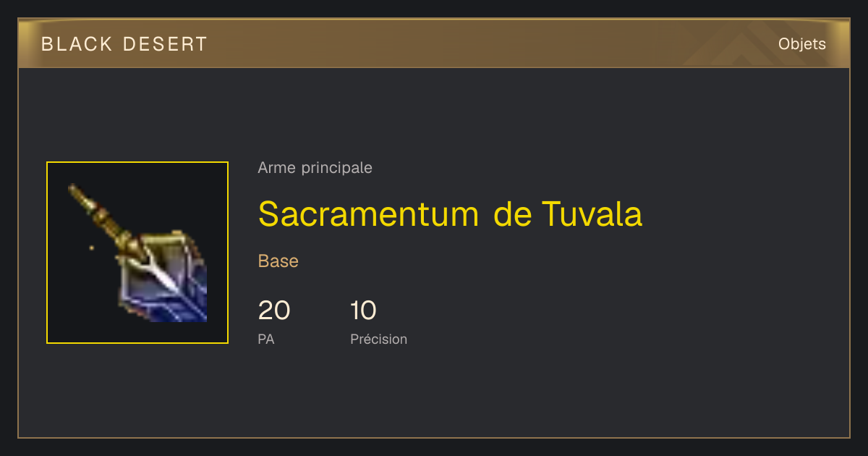
Task: Click the word Sacramentum in the title
Action: [x=368, y=214]
